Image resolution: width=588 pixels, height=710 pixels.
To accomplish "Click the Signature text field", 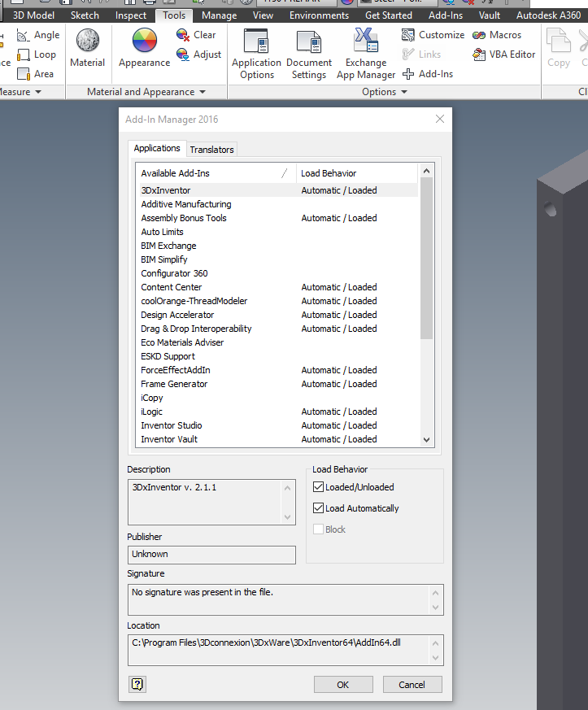I will pyautogui.click(x=285, y=599).
